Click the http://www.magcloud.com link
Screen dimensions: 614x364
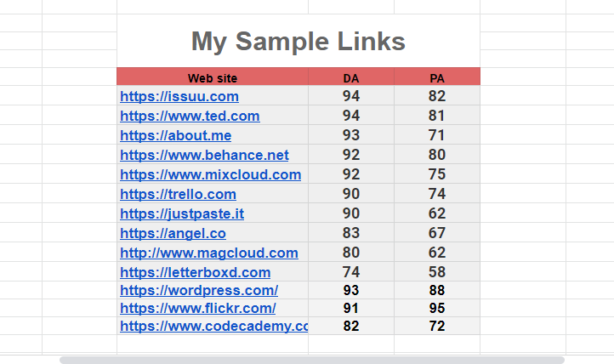[209, 253]
